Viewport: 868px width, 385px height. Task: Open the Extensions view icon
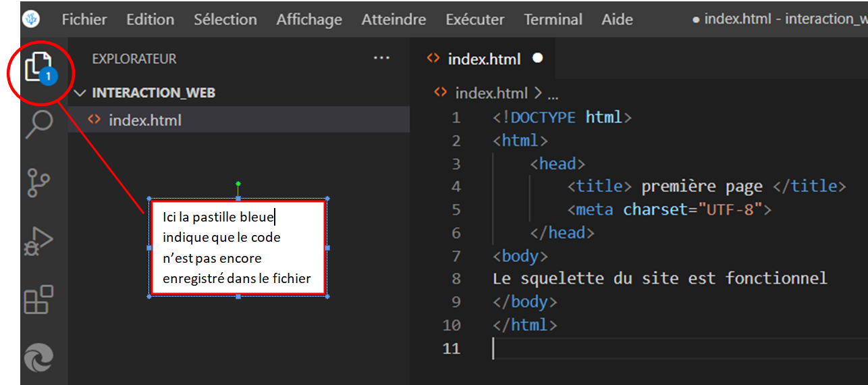click(38, 299)
